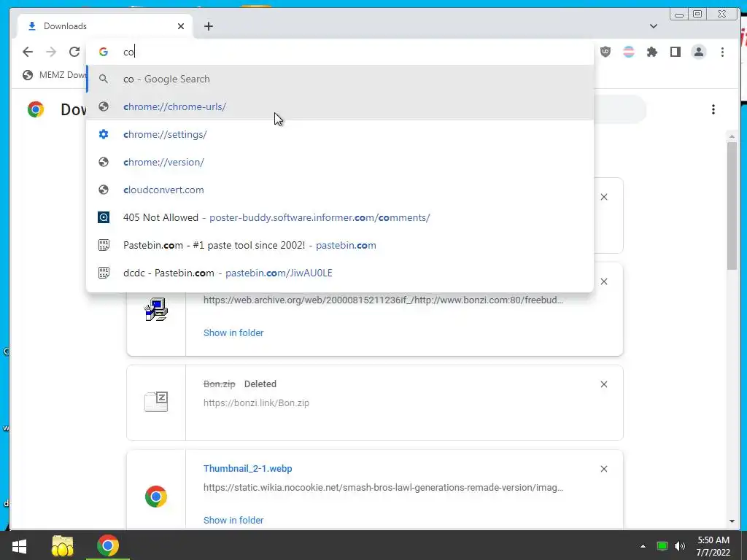The image size is (747, 560).
Task: Click the downloads page scrollbar thumb
Action: click(732, 206)
